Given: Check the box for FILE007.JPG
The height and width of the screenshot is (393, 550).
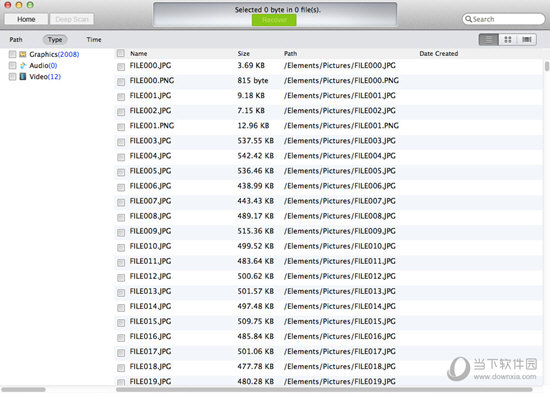Looking at the screenshot, I should 121,202.
